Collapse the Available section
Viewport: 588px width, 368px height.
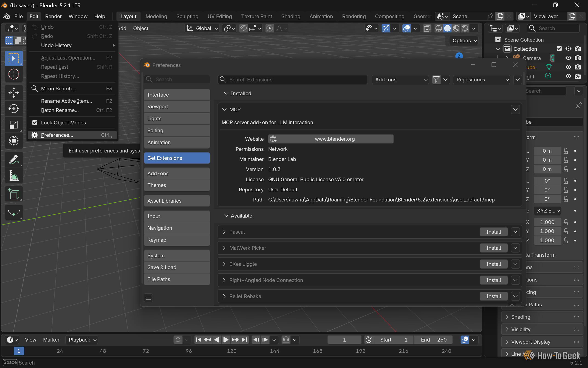click(226, 216)
